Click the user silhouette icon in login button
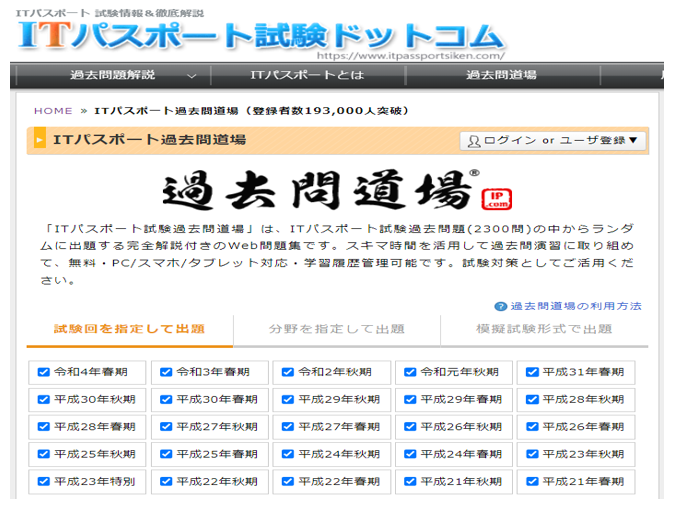The height and width of the screenshot is (513, 687). [474, 141]
